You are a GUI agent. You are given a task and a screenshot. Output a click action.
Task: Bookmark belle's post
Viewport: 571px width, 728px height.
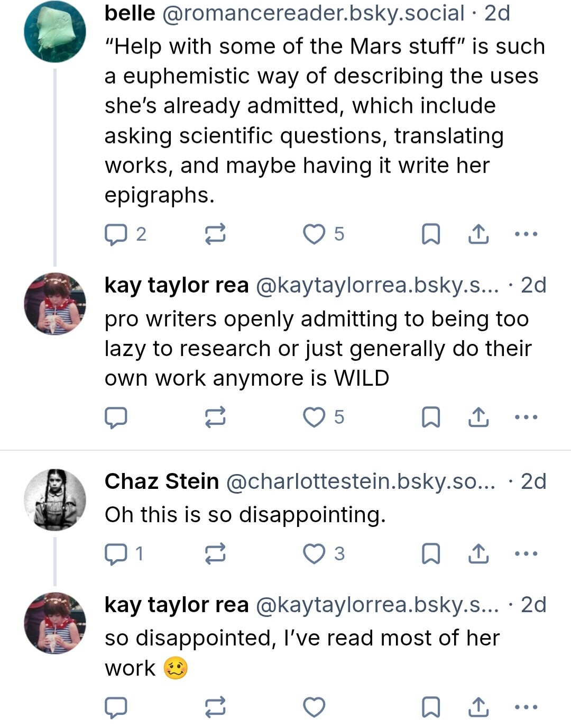[431, 234]
